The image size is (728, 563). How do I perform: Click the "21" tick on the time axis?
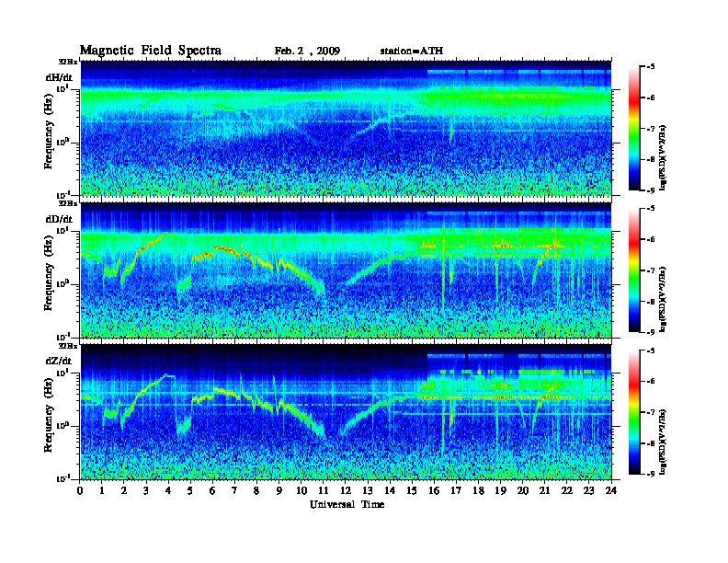click(x=544, y=490)
